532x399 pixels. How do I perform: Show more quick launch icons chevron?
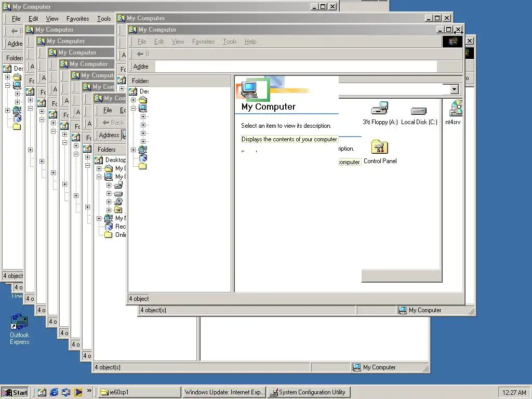tap(89, 391)
